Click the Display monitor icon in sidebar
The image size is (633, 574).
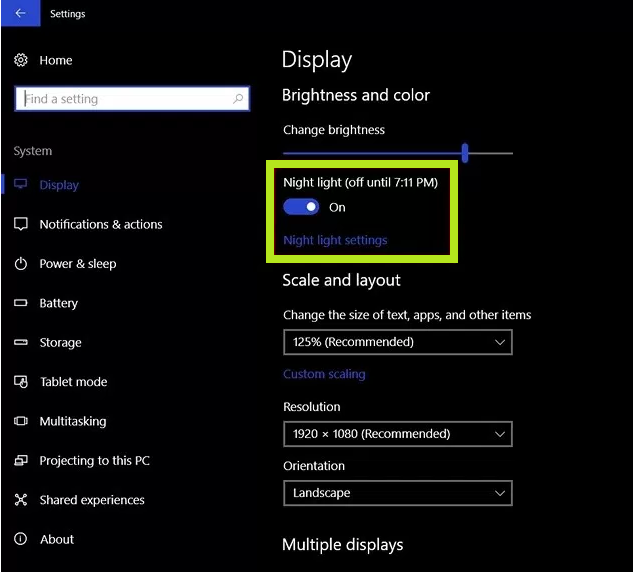(x=21, y=184)
